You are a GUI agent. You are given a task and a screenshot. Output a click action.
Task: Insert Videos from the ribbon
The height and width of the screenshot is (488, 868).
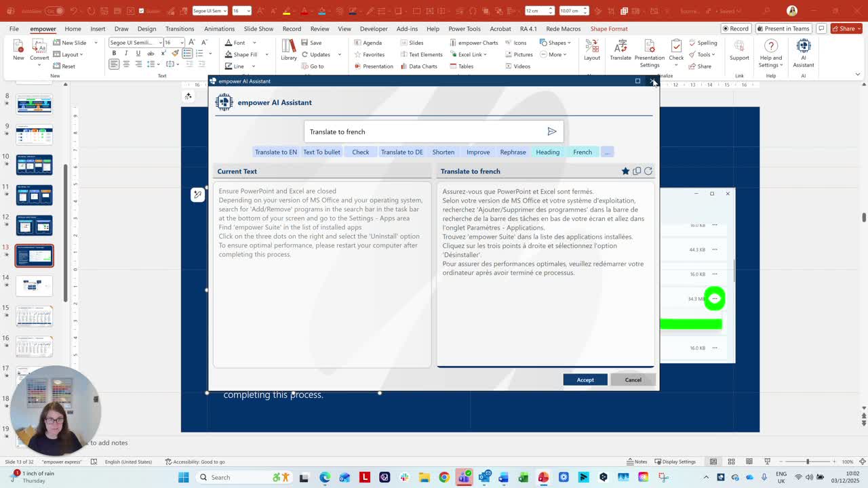[517, 66]
